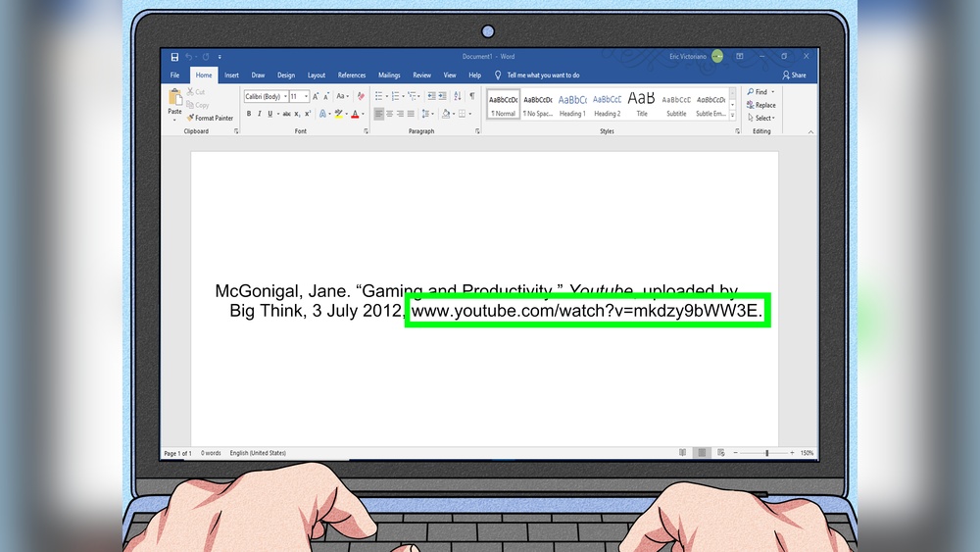
Task: Open line and paragraph spacing options
Action: tap(425, 114)
